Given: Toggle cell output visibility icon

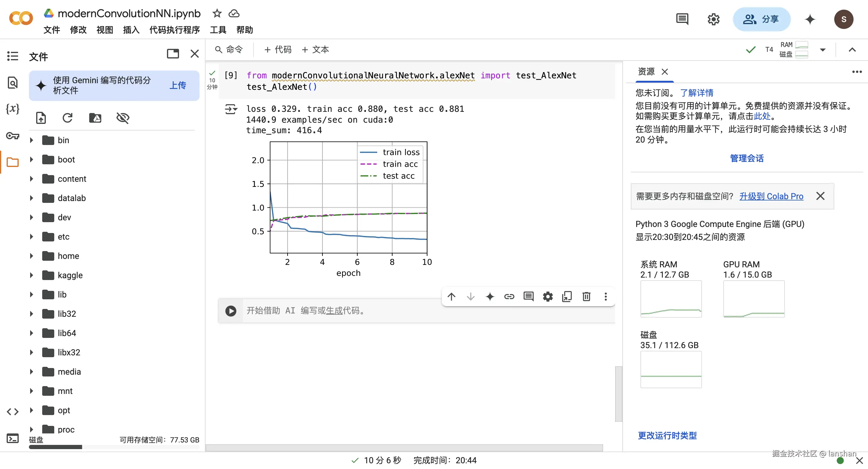Looking at the screenshot, I should tap(231, 109).
